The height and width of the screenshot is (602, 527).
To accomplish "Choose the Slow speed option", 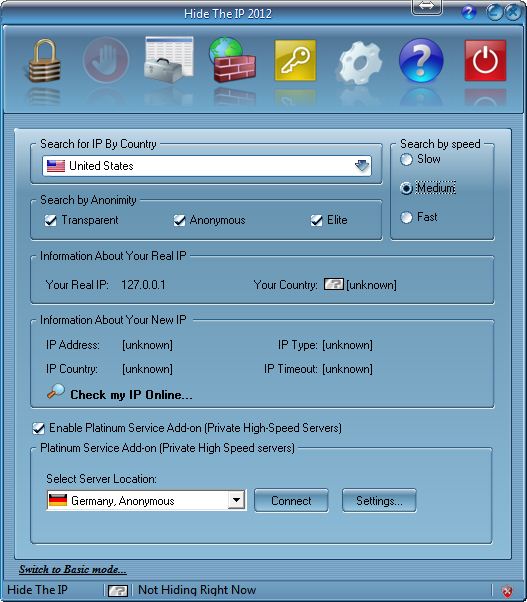I will coord(406,159).
